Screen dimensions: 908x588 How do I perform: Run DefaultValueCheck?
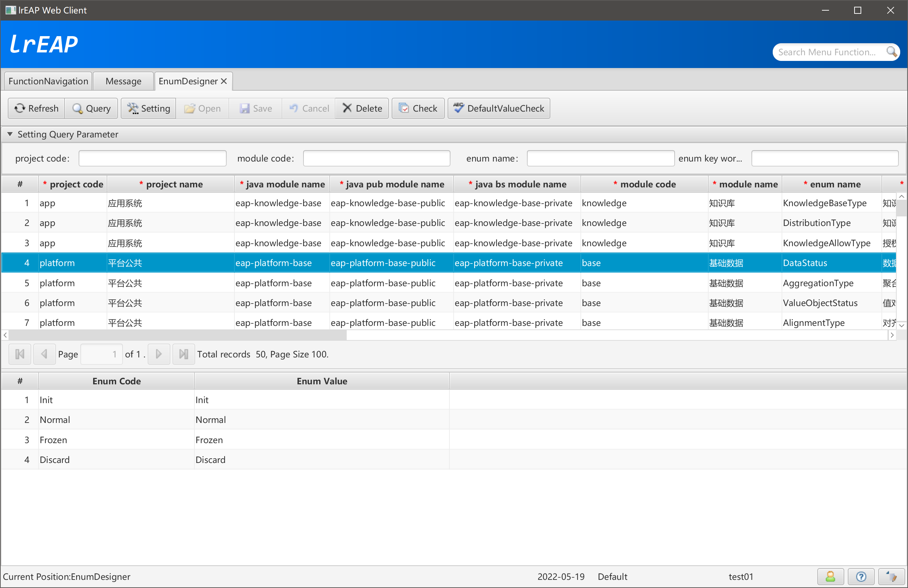499,108
